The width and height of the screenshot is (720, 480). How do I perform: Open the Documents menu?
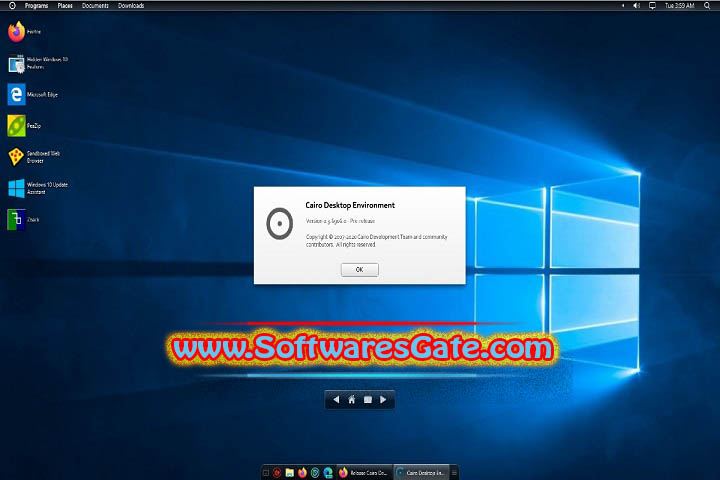[95, 6]
